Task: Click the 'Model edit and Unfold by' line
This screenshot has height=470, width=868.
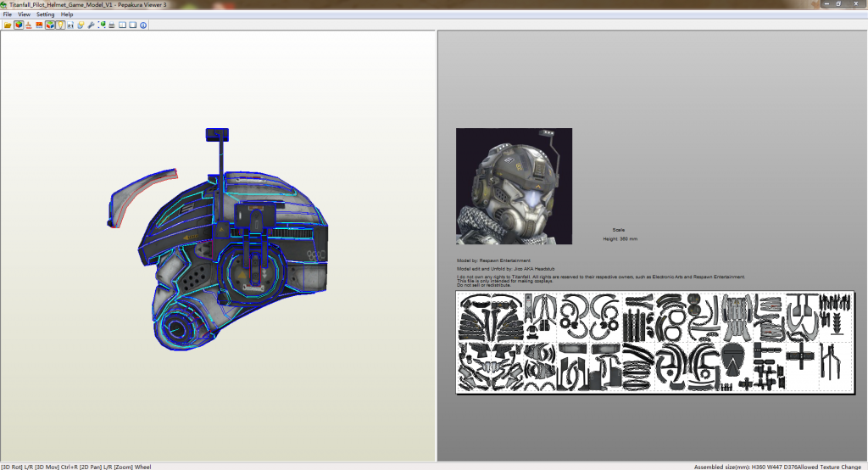Action: click(505, 269)
